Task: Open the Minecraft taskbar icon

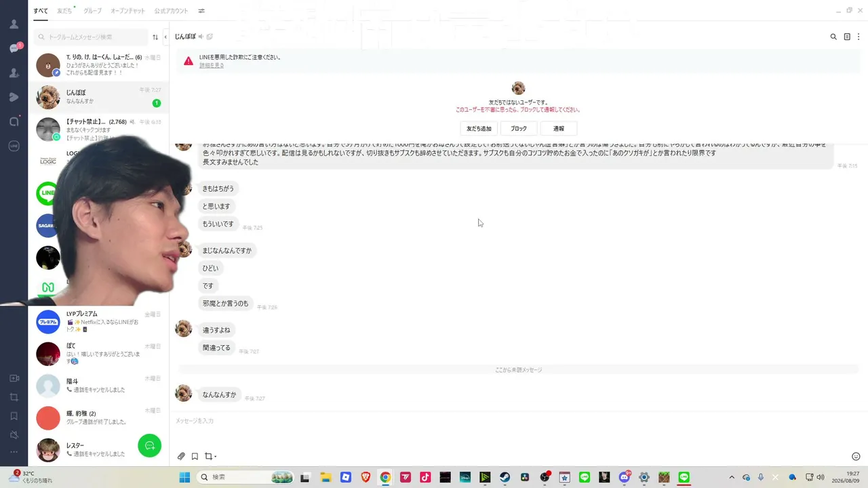Action: [x=665, y=477]
